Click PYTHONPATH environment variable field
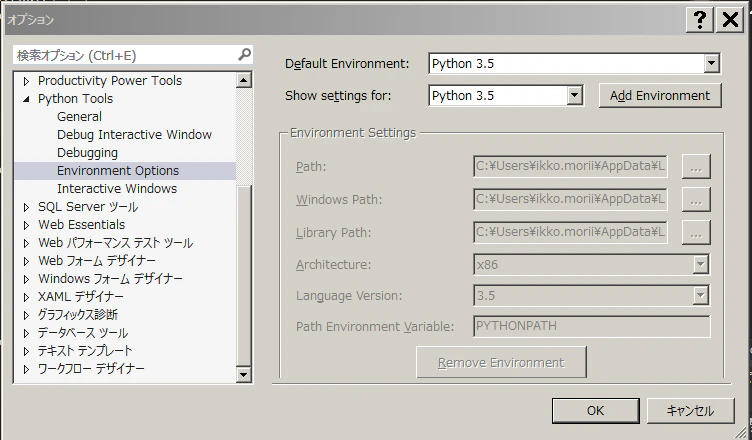This screenshot has width=752, height=440. (591, 326)
